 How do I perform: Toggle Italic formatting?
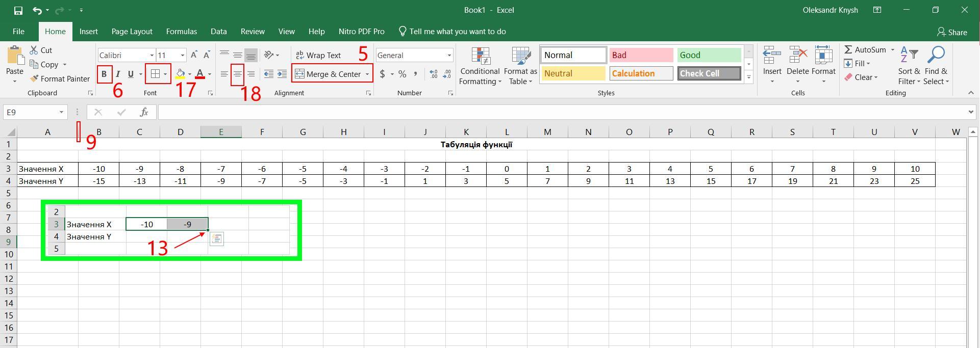click(118, 74)
